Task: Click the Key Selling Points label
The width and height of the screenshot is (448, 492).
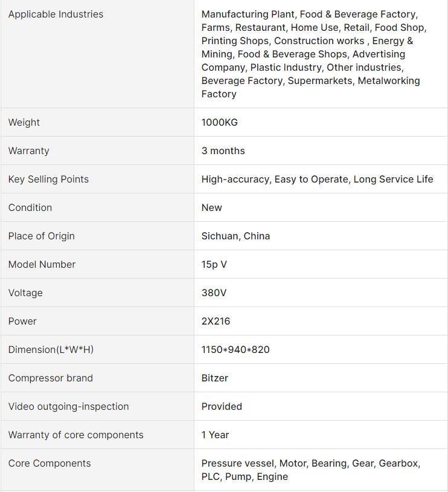Action: click(48, 179)
